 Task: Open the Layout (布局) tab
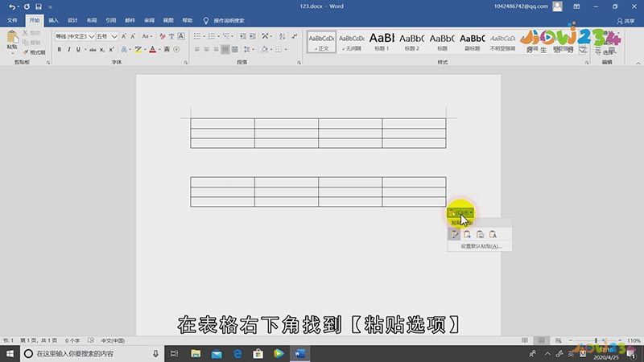point(92,21)
